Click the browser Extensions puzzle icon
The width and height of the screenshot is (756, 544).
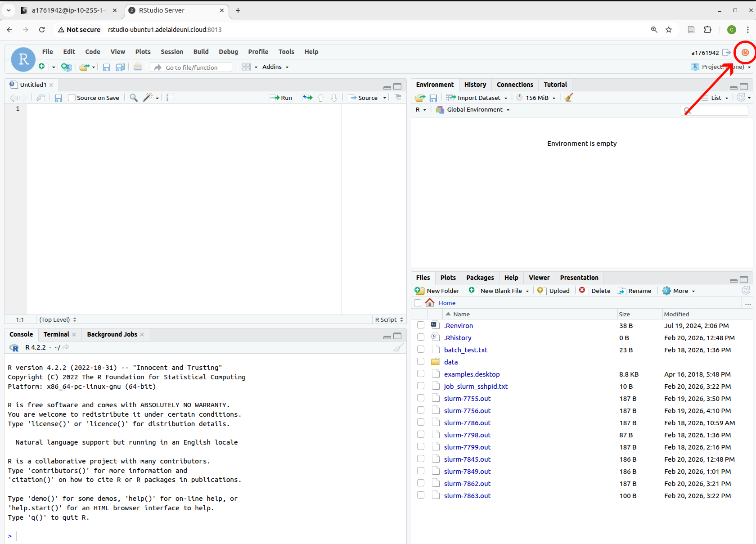tap(708, 30)
